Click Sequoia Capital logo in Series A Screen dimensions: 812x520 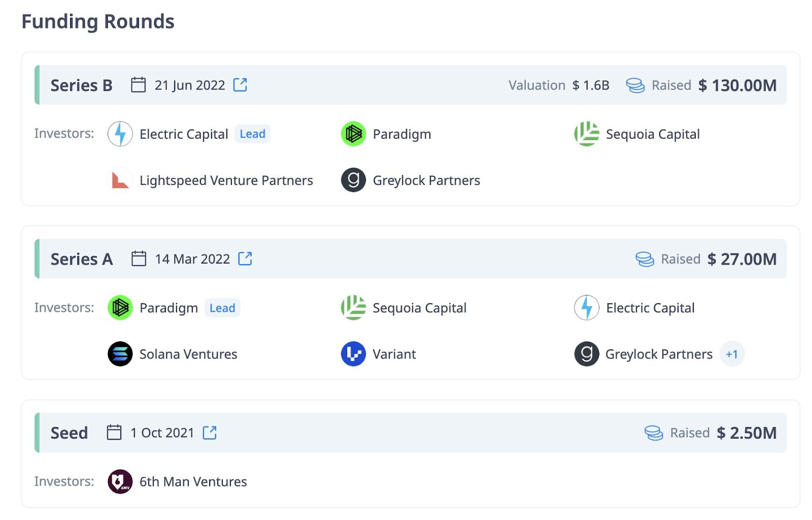353,308
